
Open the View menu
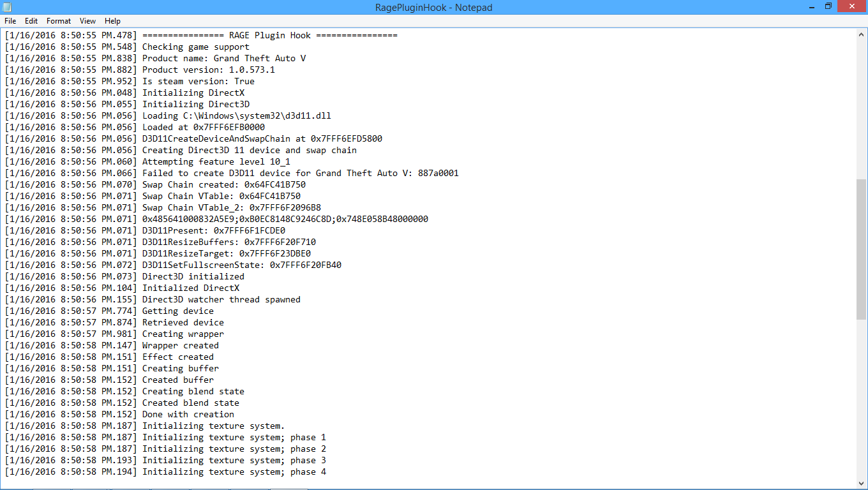pos(88,21)
